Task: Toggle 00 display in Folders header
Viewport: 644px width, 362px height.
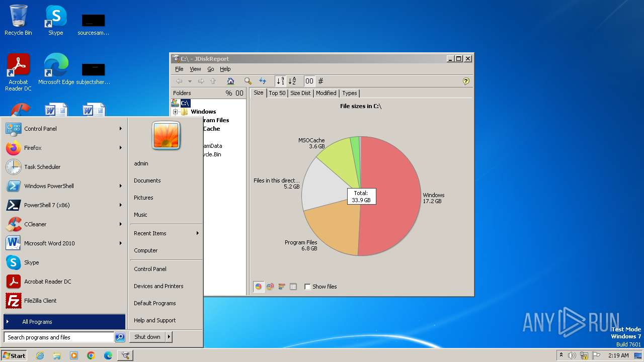Action: coord(239,93)
